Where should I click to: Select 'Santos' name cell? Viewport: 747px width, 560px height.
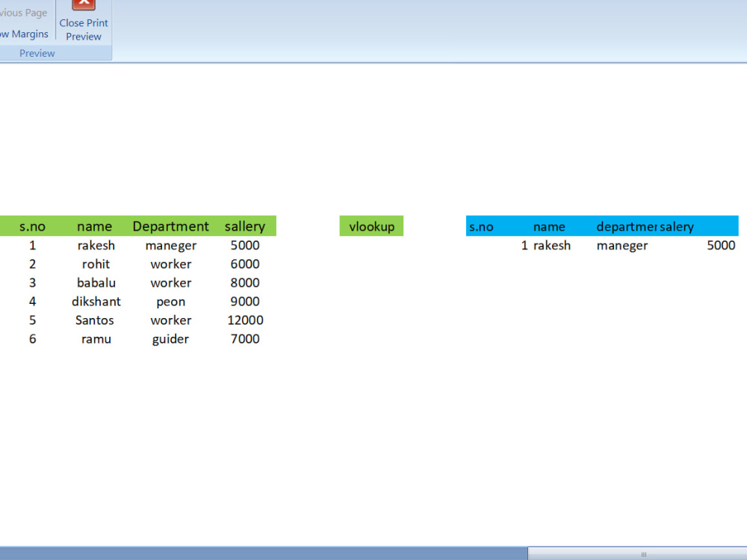pyautogui.click(x=94, y=320)
